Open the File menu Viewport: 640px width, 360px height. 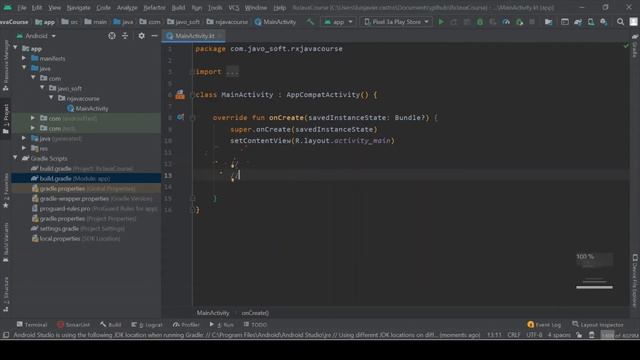tap(22, 8)
